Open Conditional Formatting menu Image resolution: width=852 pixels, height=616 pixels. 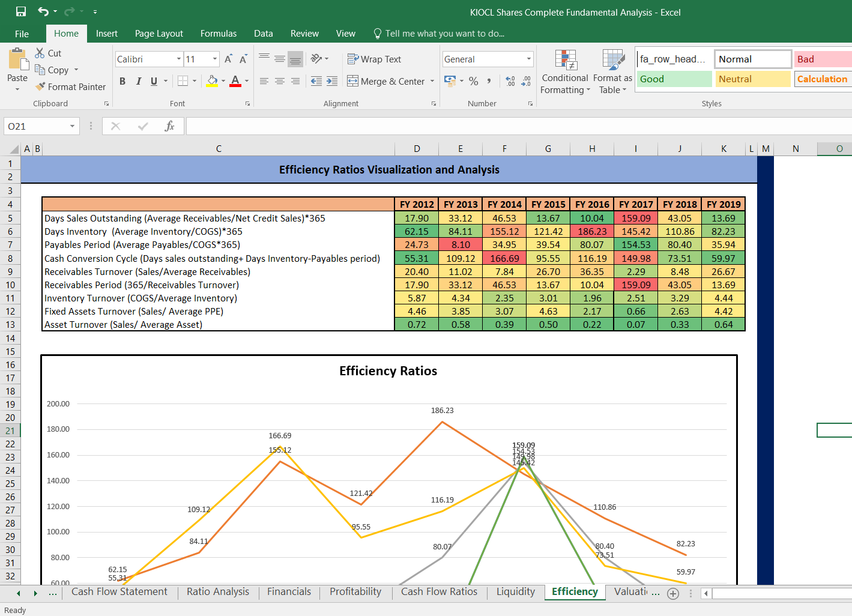click(x=565, y=72)
